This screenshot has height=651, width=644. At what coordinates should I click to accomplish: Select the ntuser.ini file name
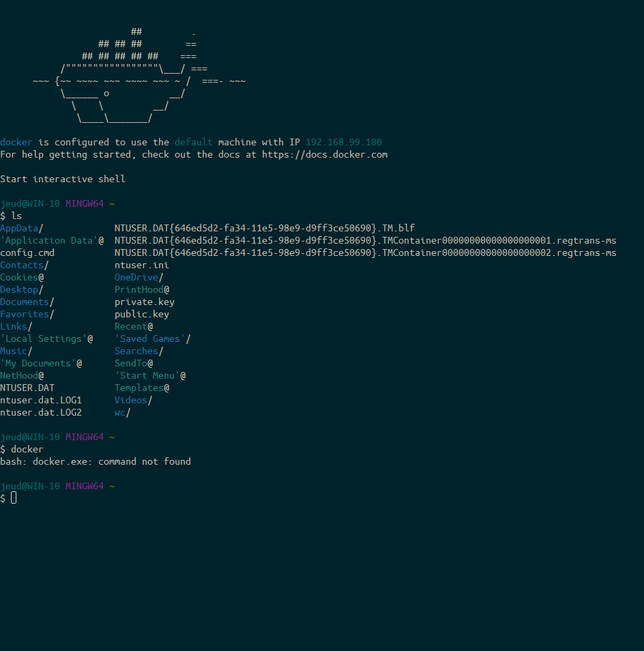coord(141,265)
